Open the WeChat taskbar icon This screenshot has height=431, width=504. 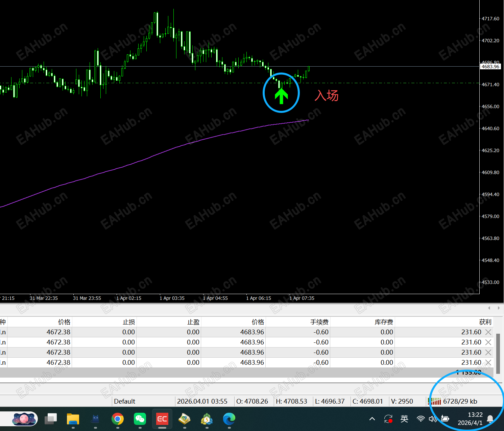click(140, 419)
